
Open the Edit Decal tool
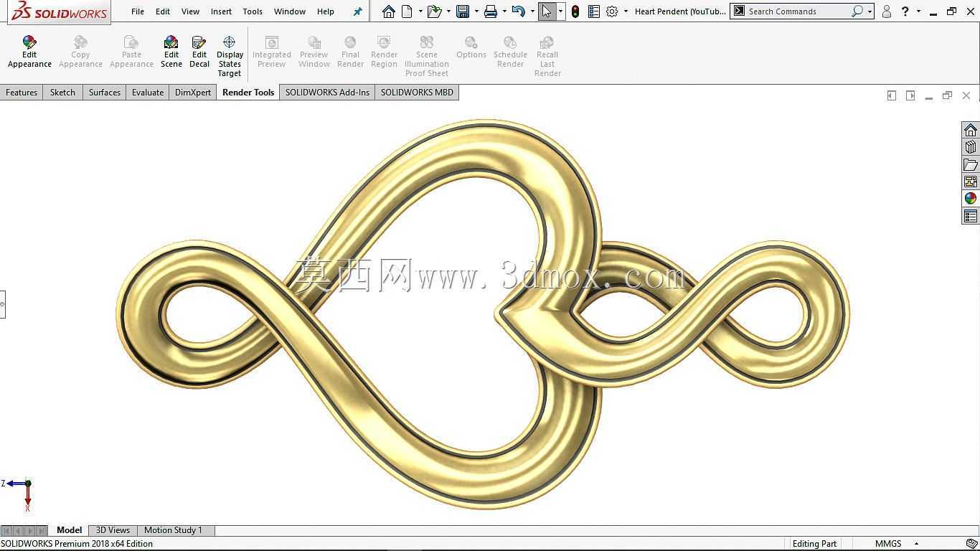tap(199, 52)
